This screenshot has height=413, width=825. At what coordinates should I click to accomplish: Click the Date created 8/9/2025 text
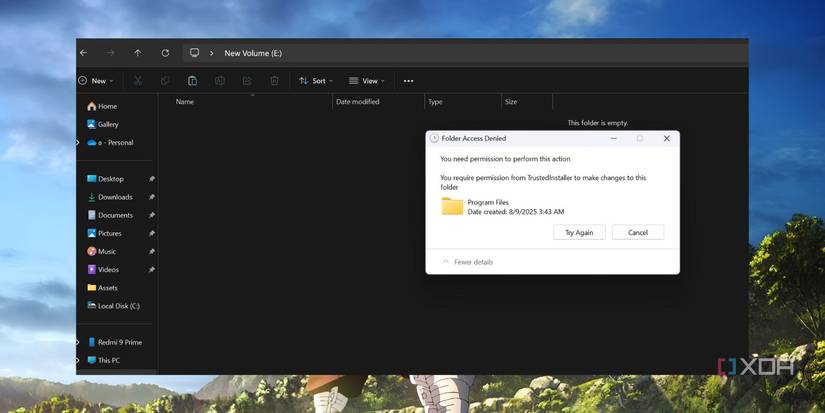tap(516, 211)
